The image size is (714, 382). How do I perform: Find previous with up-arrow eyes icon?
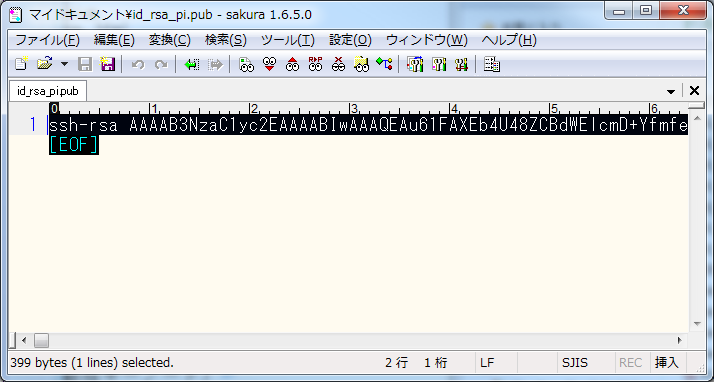click(x=292, y=64)
